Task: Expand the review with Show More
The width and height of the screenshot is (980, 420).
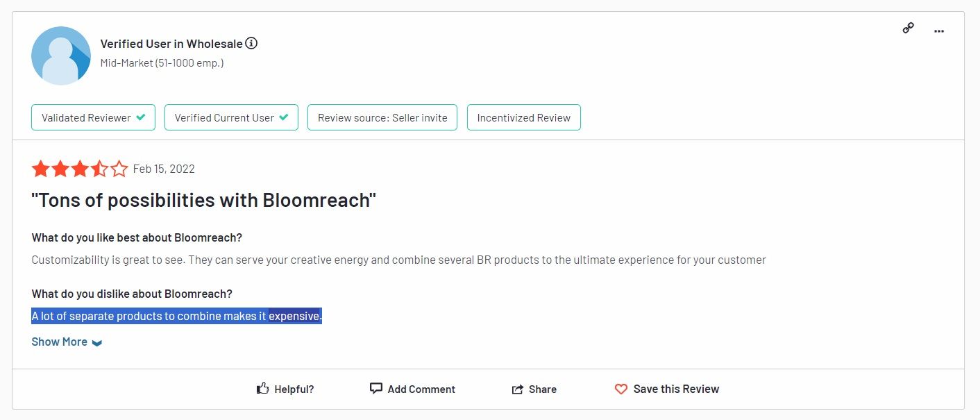Action: tap(59, 342)
